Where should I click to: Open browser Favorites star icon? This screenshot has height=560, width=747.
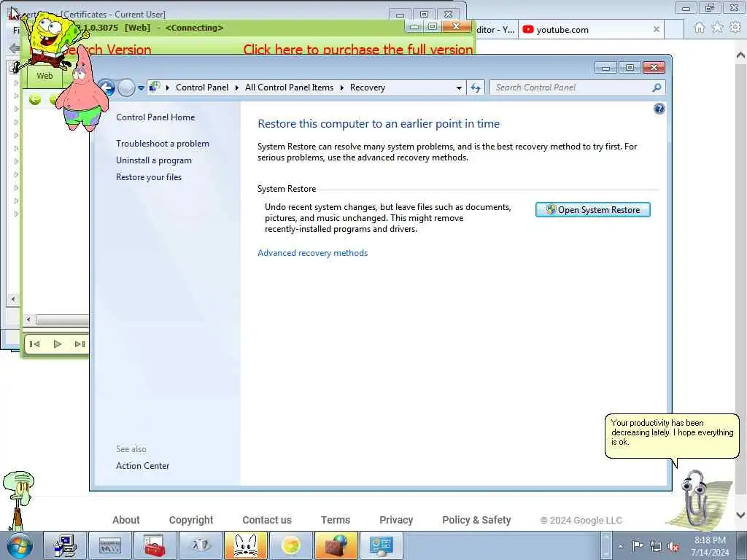(x=717, y=28)
